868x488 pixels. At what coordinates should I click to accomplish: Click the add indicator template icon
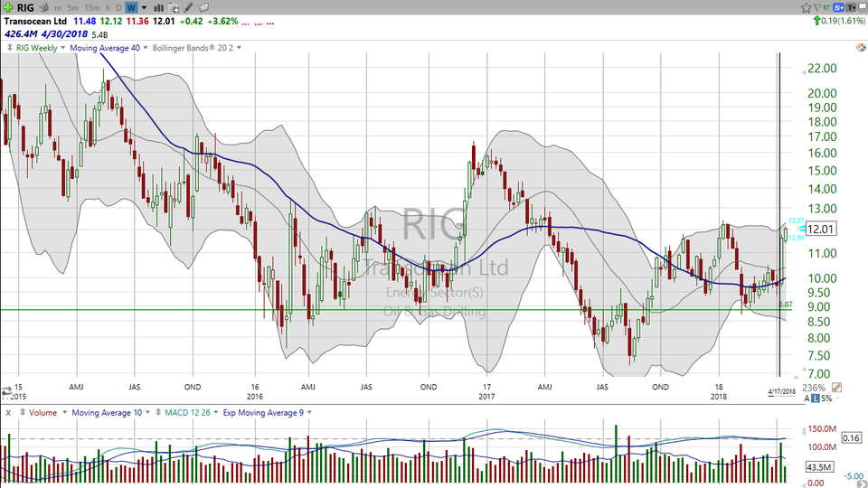pyautogui.click(x=174, y=8)
